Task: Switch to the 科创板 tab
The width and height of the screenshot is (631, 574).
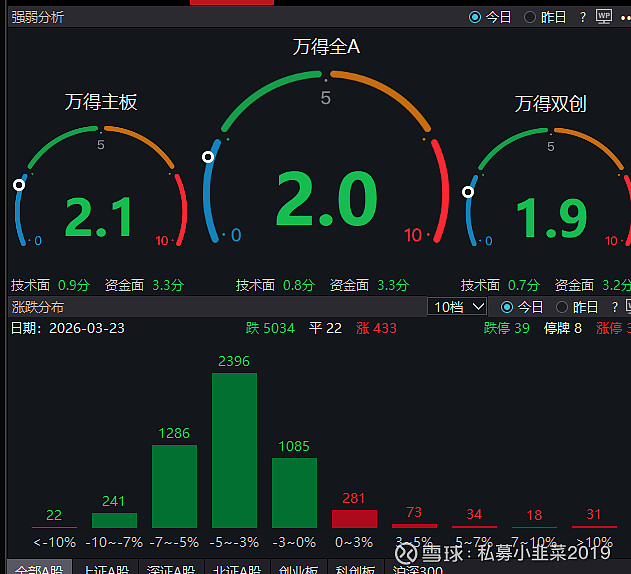Action: point(355,568)
